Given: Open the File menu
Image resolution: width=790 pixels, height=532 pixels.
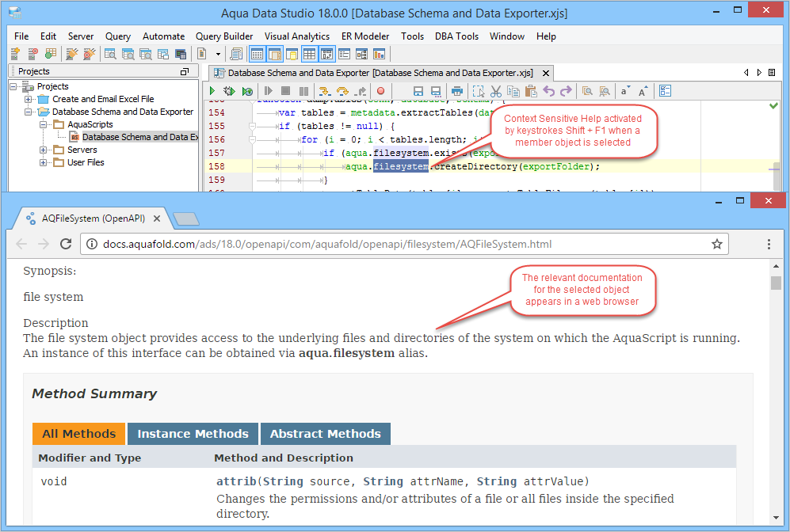Looking at the screenshot, I should tap(21, 36).
